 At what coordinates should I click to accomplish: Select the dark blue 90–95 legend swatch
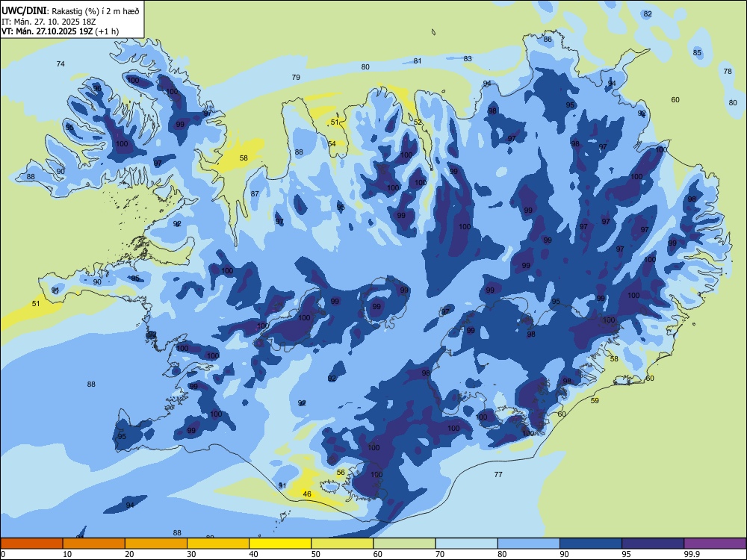click(591, 544)
